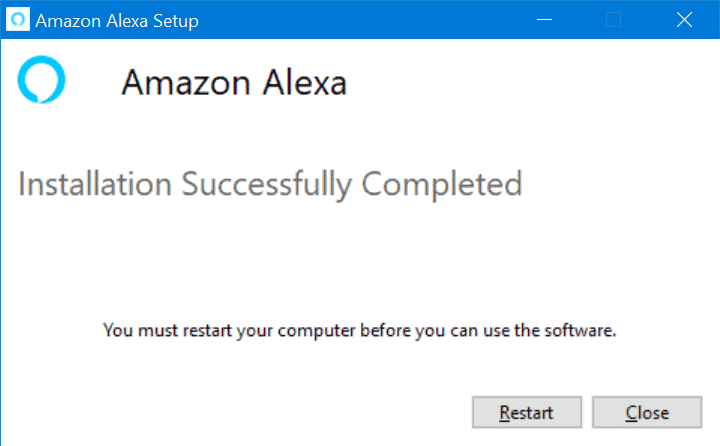Click the greyed-out maximize window button
Image resolution: width=720 pixels, height=446 pixels.
pos(613,20)
